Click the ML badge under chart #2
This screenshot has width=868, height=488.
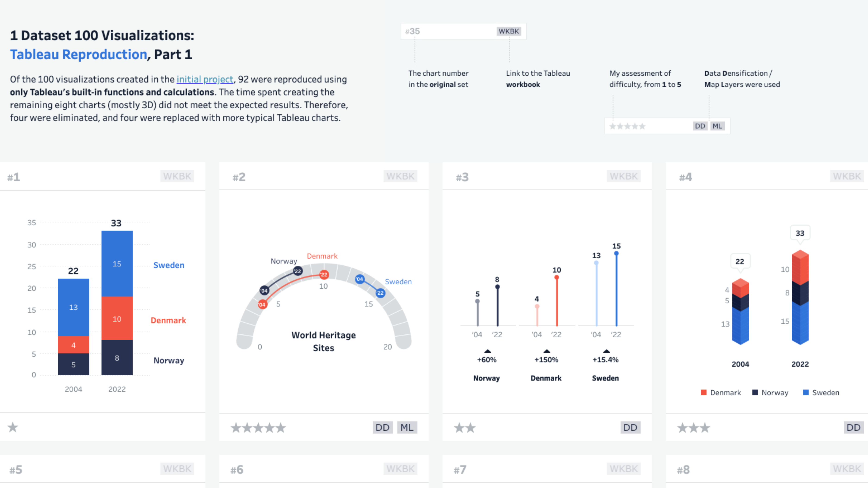(407, 427)
